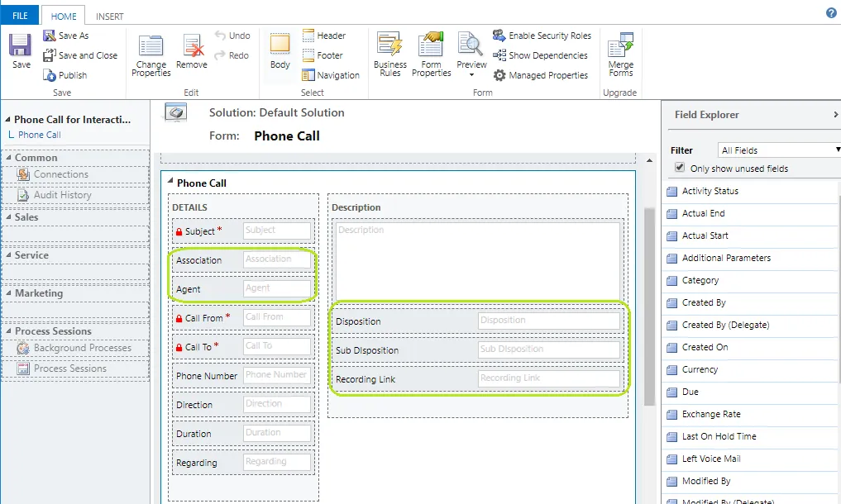
Task: Open the help icon
Action: (831, 13)
